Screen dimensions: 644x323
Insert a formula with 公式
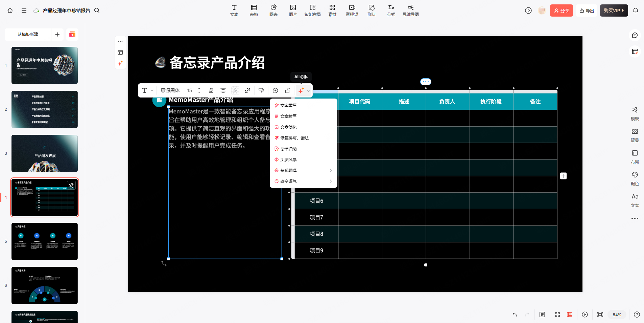point(391,10)
